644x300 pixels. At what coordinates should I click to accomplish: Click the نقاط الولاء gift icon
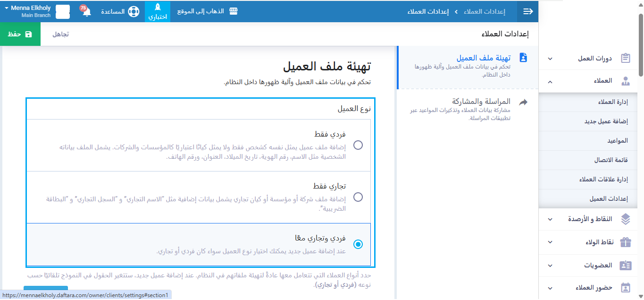[626, 242]
